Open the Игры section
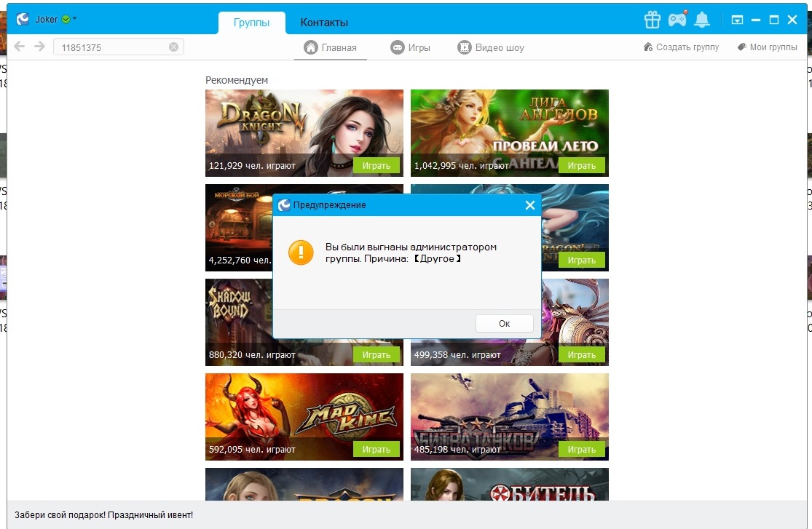The height and width of the screenshot is (529, 812). pyautogui.click(x=411, y=47)
